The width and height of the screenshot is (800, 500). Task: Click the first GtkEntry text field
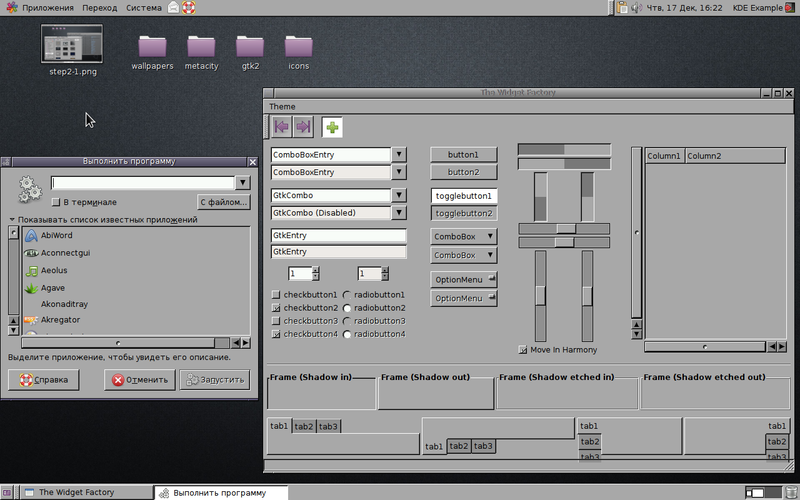click(339, 235)
